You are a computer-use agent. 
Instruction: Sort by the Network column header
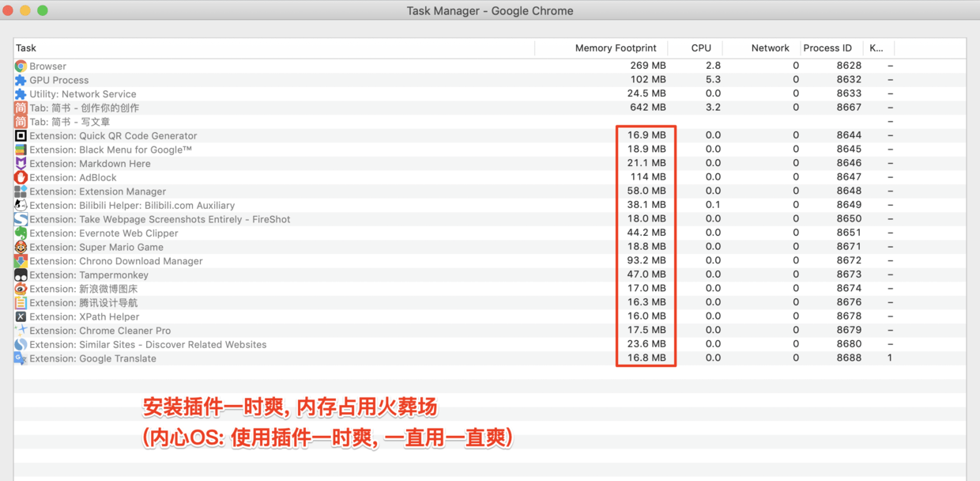click(x=762, y=48)
